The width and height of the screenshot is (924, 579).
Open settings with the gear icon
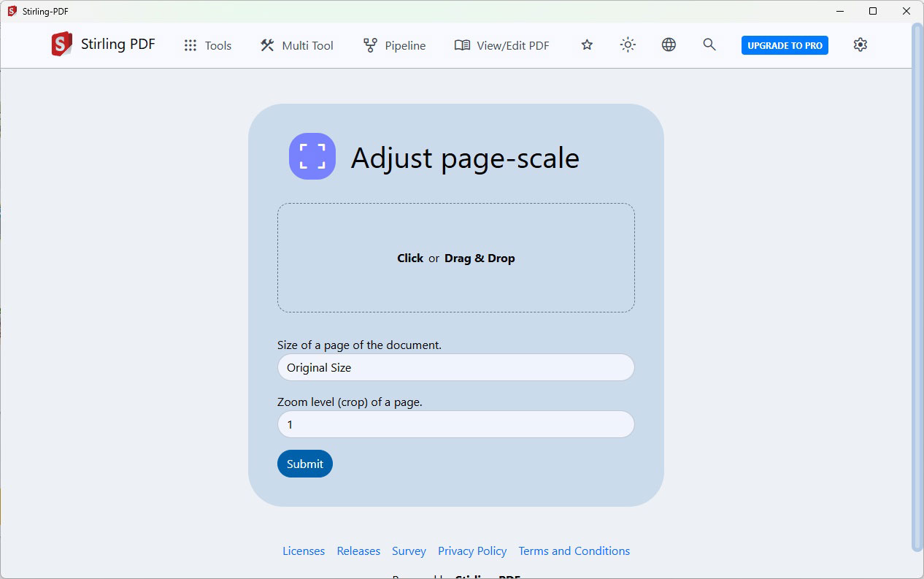click(x=861, y=45)
